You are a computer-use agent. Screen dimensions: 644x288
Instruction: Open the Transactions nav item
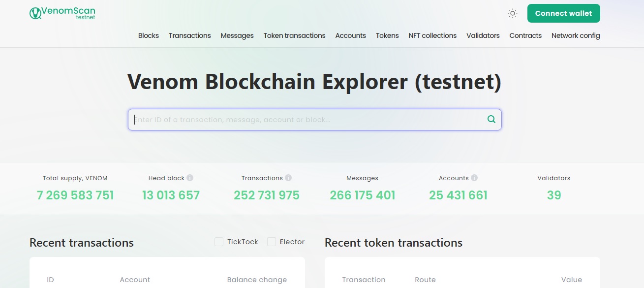tap(190, 35)
